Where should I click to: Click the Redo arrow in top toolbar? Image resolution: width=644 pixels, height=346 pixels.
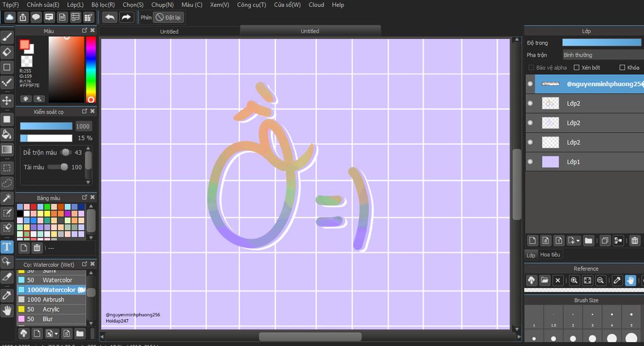click(x=126, y=17)
